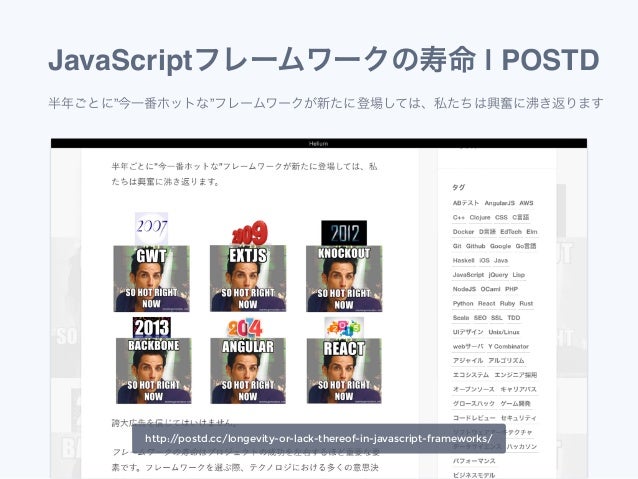Screen dimensions: 638x479
Task: Open the オープンソース tag
Action: pos(474,389)
